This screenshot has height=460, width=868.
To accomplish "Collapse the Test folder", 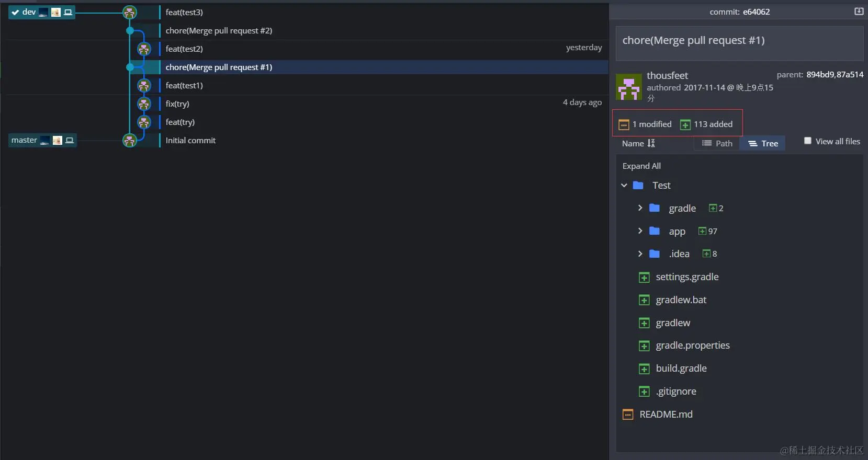I will coord(624,186).
